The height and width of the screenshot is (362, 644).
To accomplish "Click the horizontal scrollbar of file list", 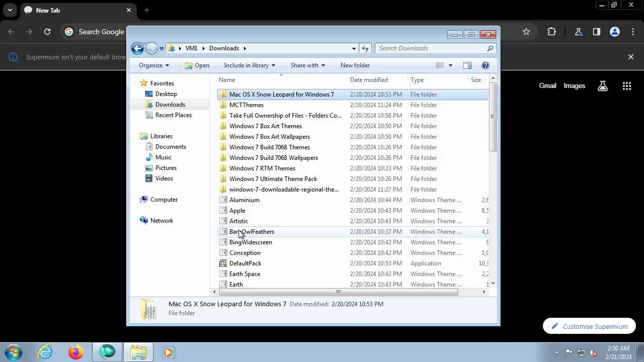I will 339,292.
